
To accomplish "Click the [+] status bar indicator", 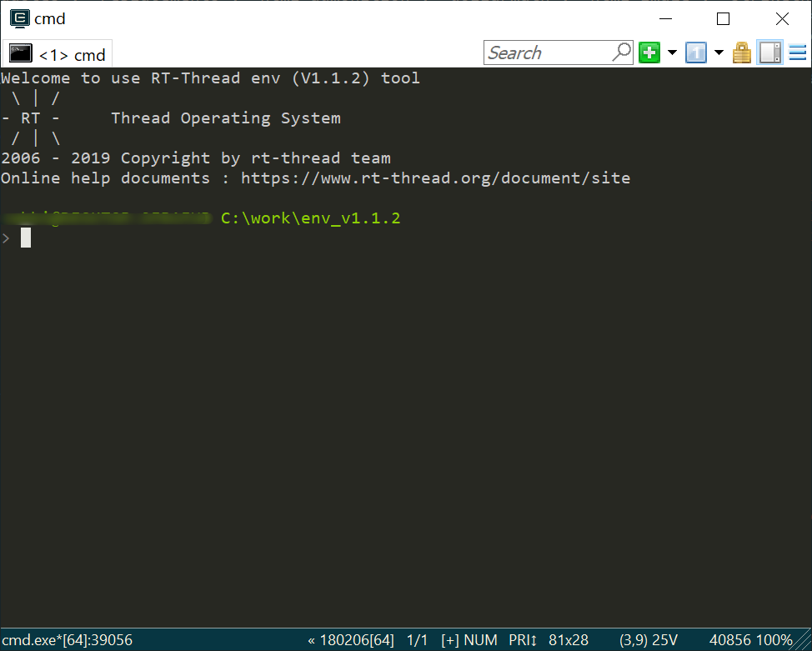I will click(450, 640).
